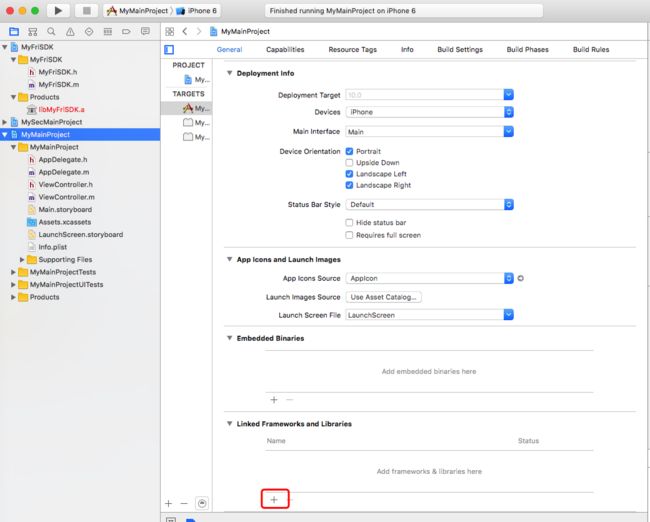Collapse Deployment Info section
650x522 pixels.
point(229,73)
